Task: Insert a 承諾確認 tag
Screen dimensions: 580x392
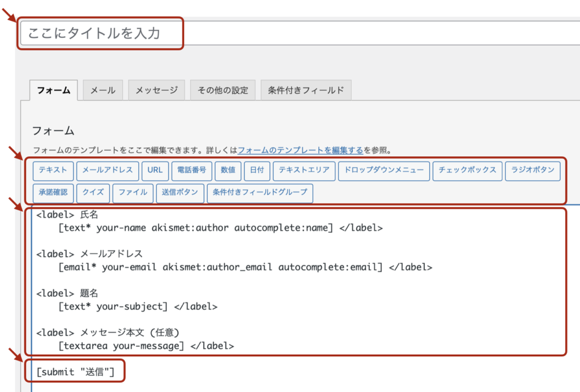Action: 53,193
